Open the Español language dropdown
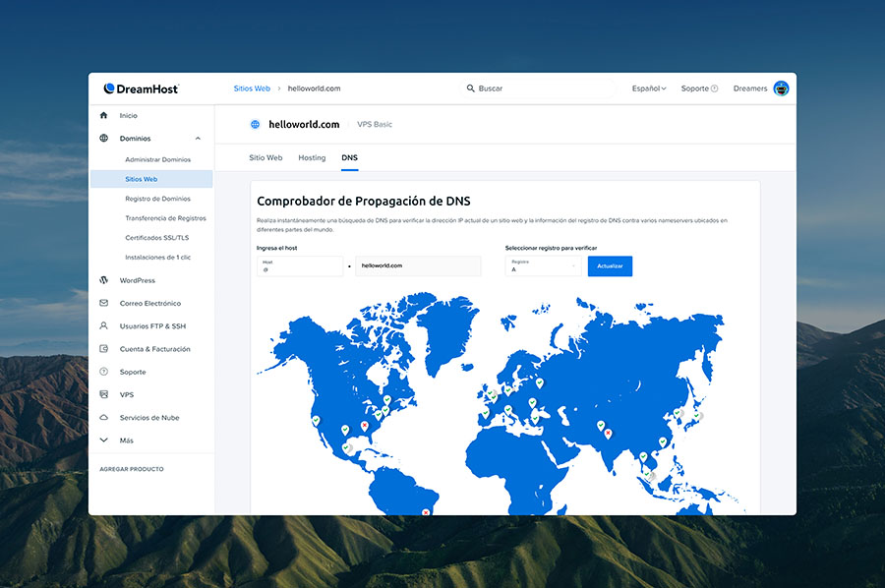 click(x=648, y=88)
